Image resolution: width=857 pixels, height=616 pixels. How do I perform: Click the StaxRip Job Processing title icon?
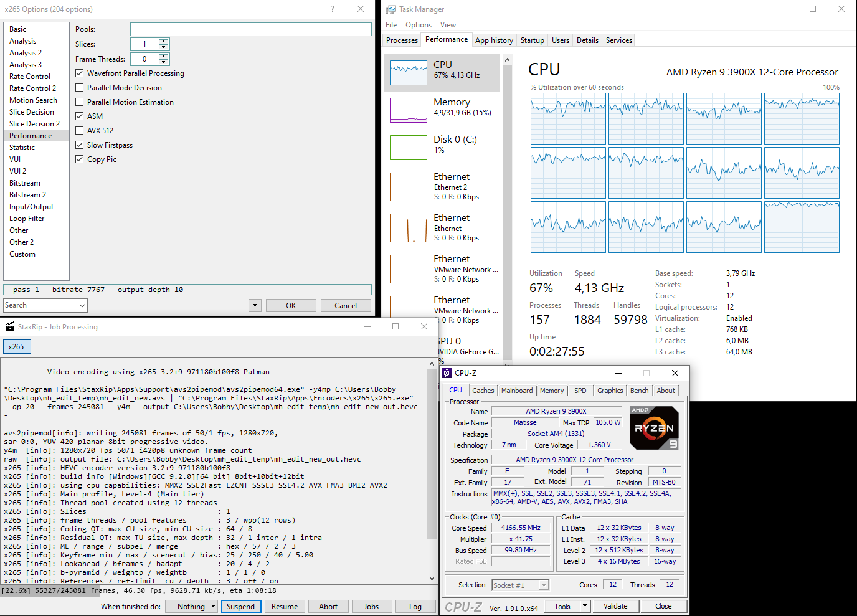tap(9, 327)
